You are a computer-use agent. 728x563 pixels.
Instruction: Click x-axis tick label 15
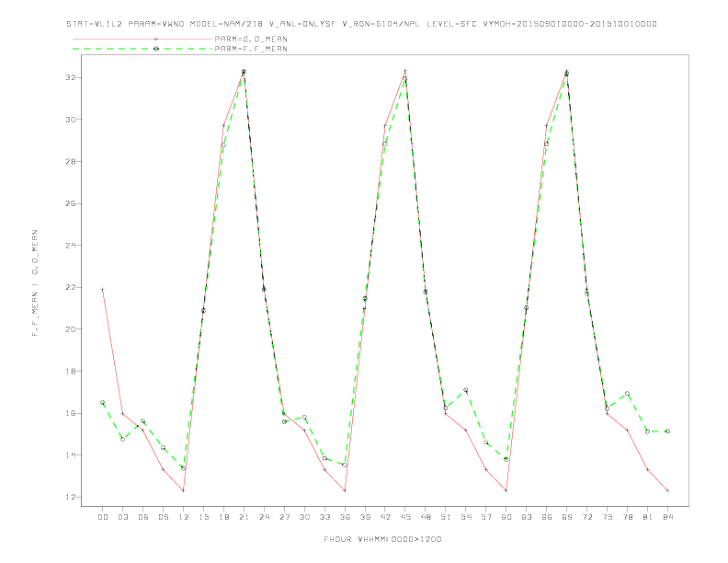tap(203, 517)
